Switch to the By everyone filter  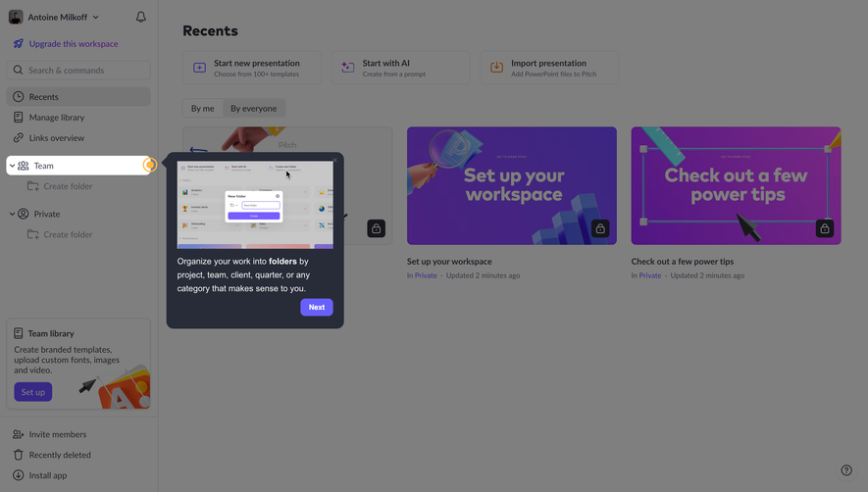[x=254, y=109]
